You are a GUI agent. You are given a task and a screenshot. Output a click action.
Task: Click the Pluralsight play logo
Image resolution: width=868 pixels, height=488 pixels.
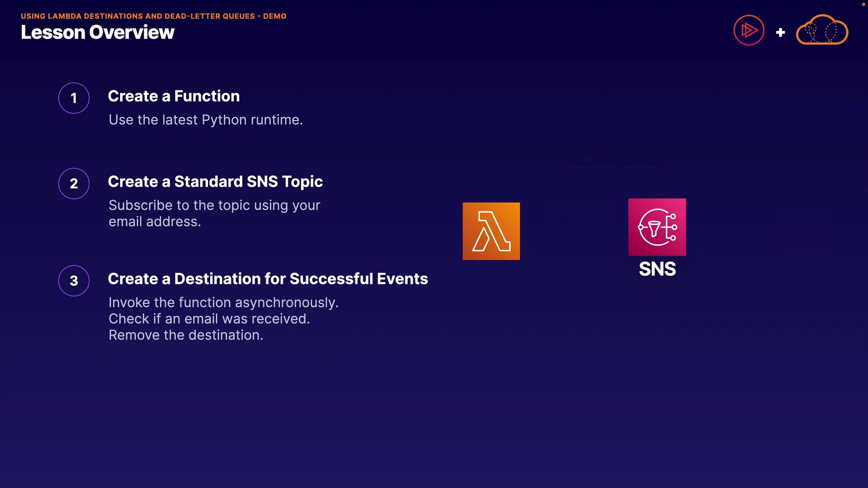[749, 30]
